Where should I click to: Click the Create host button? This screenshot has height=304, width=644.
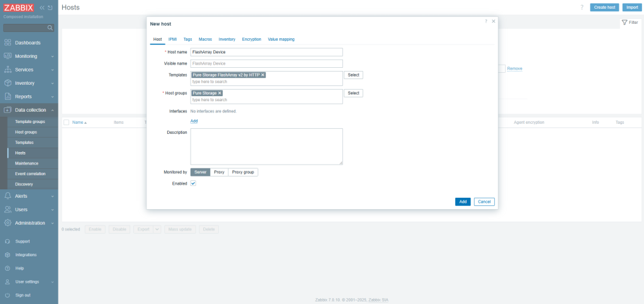(604, 8)
